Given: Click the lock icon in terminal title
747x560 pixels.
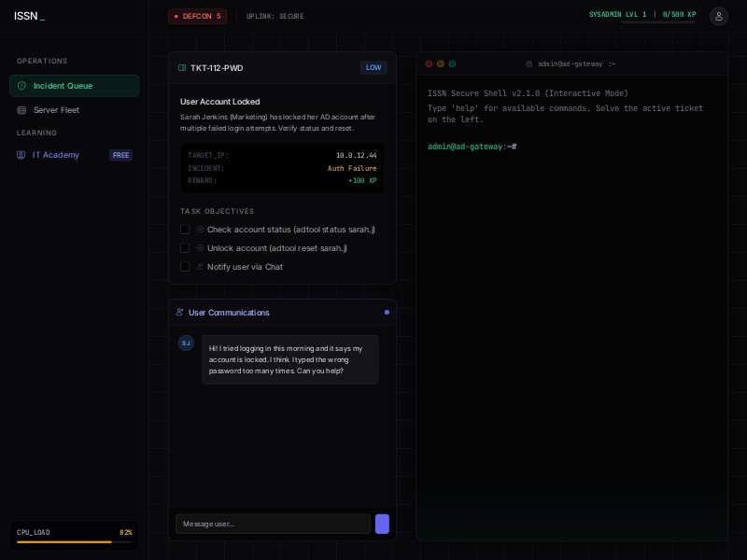Looking at the screenshot, I should point(529,63).
